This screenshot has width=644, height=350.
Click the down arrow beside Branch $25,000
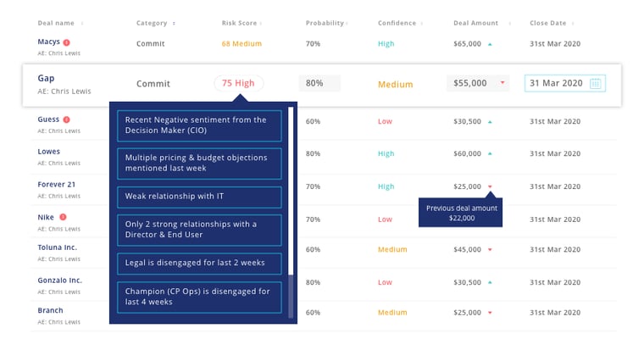(490, 313)
